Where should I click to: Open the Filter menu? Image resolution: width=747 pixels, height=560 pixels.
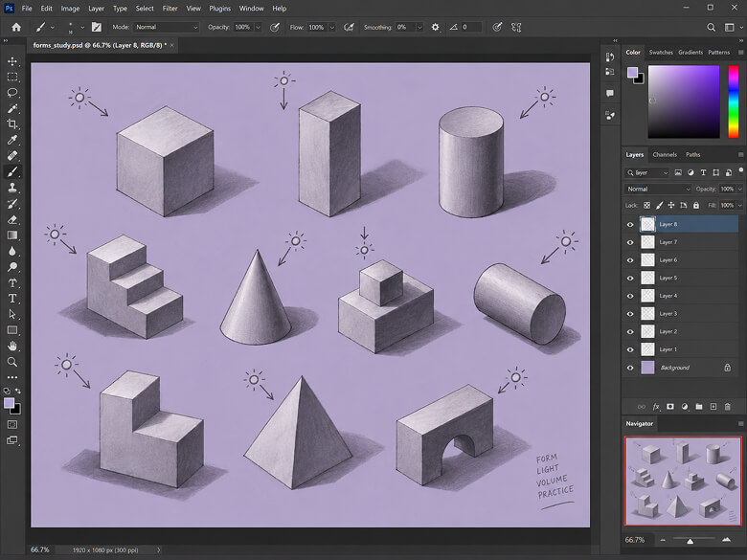point(170,8)
